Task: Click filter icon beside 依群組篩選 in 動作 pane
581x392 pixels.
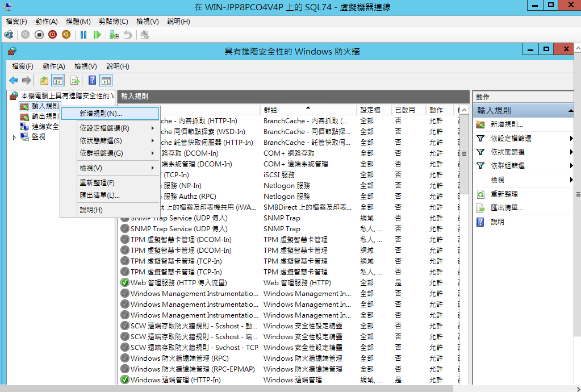Action: (480, 166)
